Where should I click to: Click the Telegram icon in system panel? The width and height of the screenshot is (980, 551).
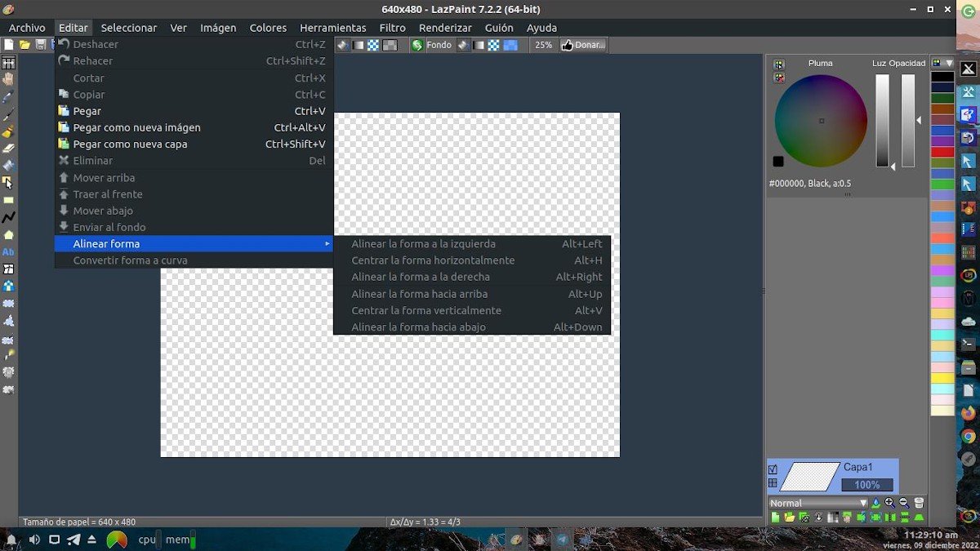73,540
